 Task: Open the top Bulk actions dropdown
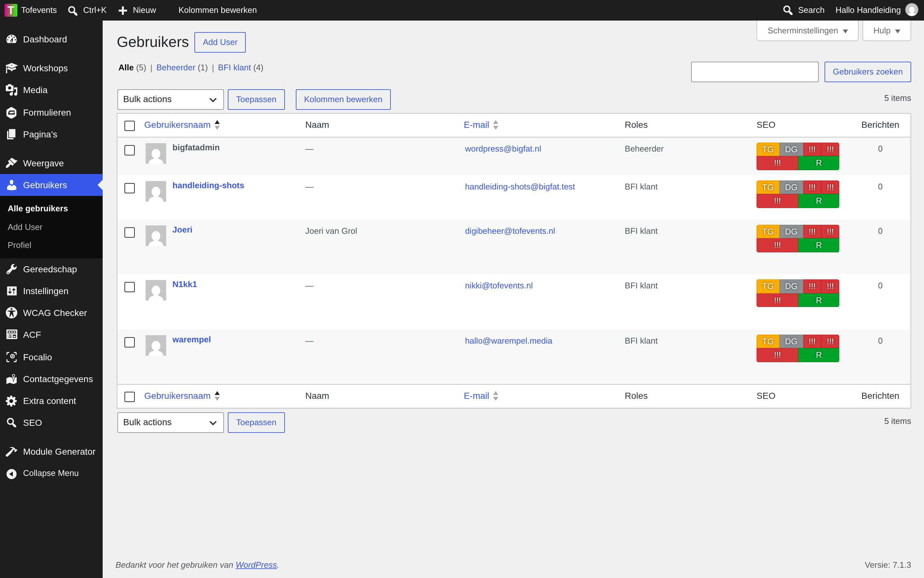pyautogui.click(x=170, y=100)
